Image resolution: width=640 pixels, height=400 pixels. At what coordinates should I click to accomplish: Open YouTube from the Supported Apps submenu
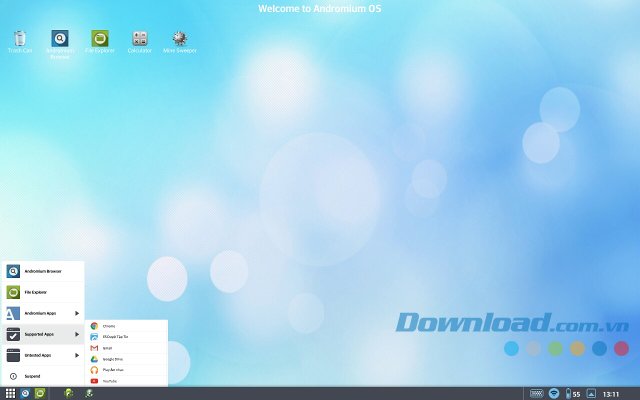(x=110, y=381)
